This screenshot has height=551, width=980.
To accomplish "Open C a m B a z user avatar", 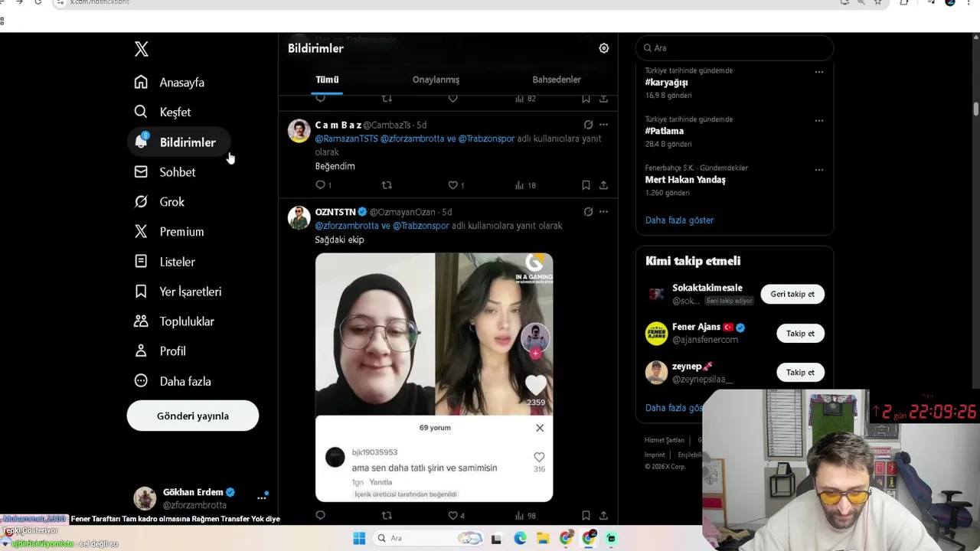I will pyautogui.click(x=299, y=131).
